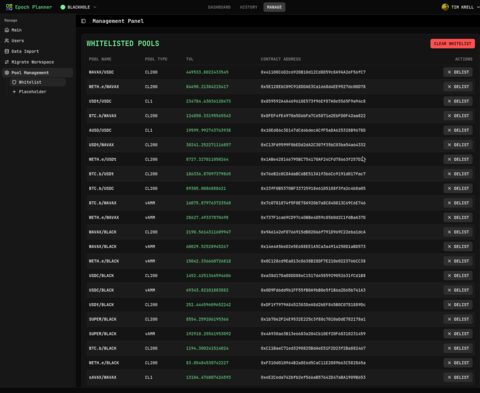Delist the WAVAX/BLACK vAMM pool
The width and height of the screenshot is (480, 393).
[x=458, y=246]
